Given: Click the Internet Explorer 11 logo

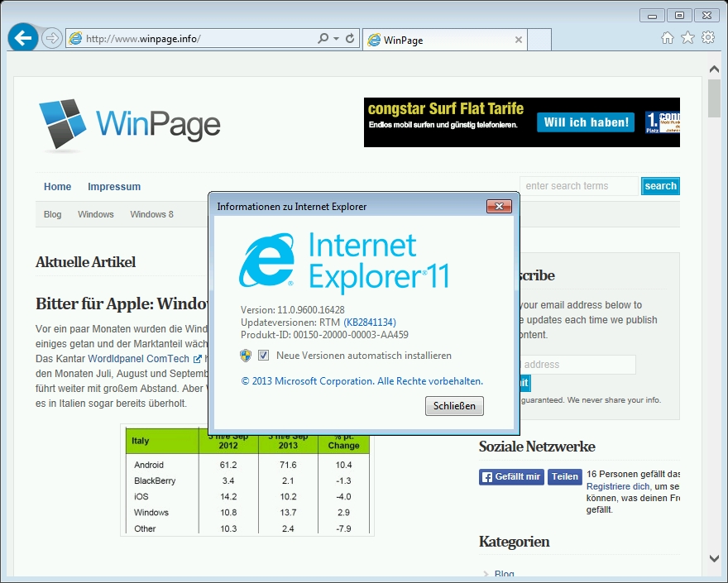Looking at the screenshot, I should [x=344, y=262].
